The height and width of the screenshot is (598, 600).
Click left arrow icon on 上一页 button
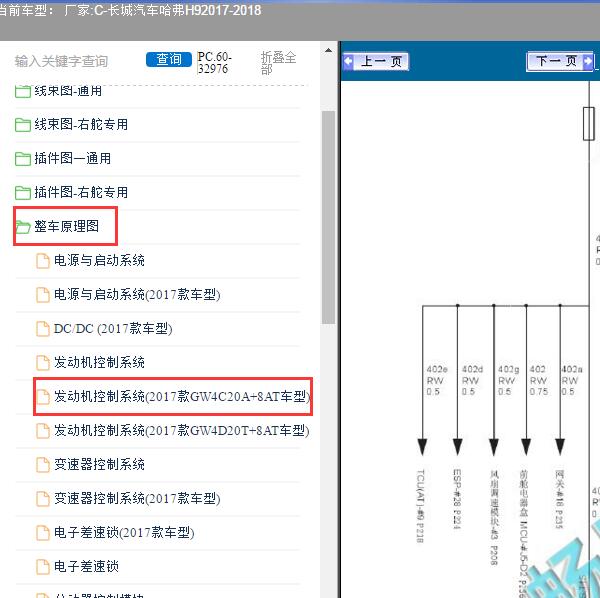[x=349, y=61]
